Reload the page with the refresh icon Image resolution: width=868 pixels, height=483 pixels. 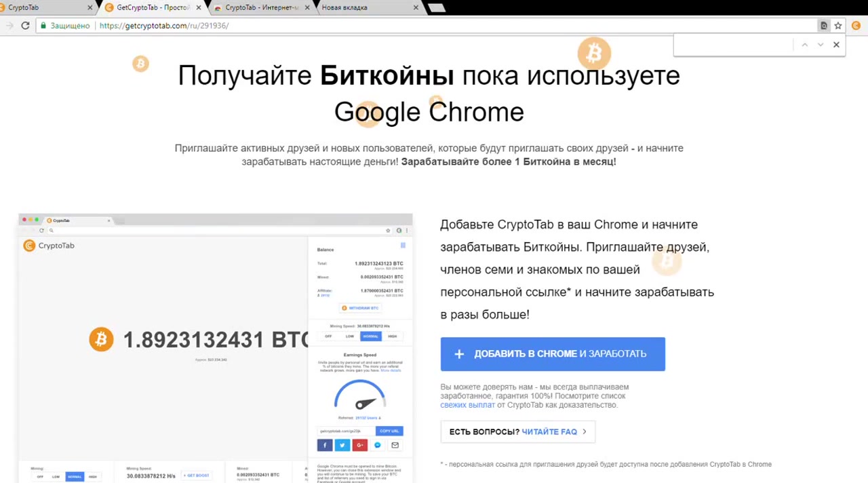[x=25, y=26]
